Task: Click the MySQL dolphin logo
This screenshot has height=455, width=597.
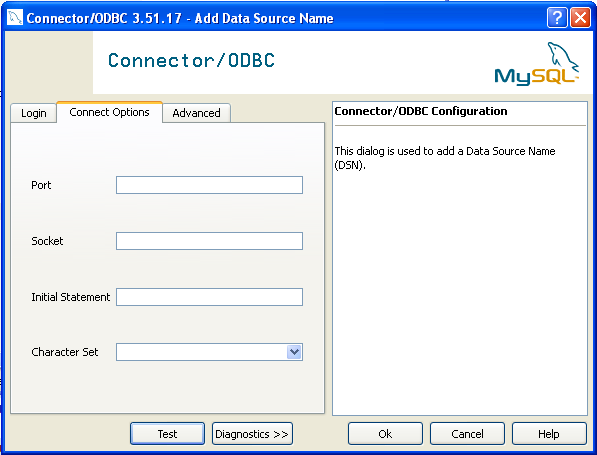Action: [537, 64]
